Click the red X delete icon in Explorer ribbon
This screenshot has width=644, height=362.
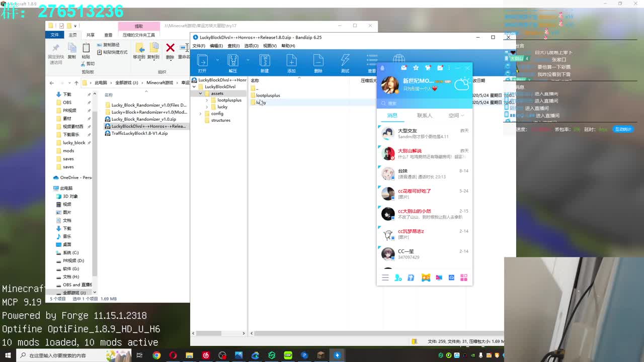tap(170, 48)
